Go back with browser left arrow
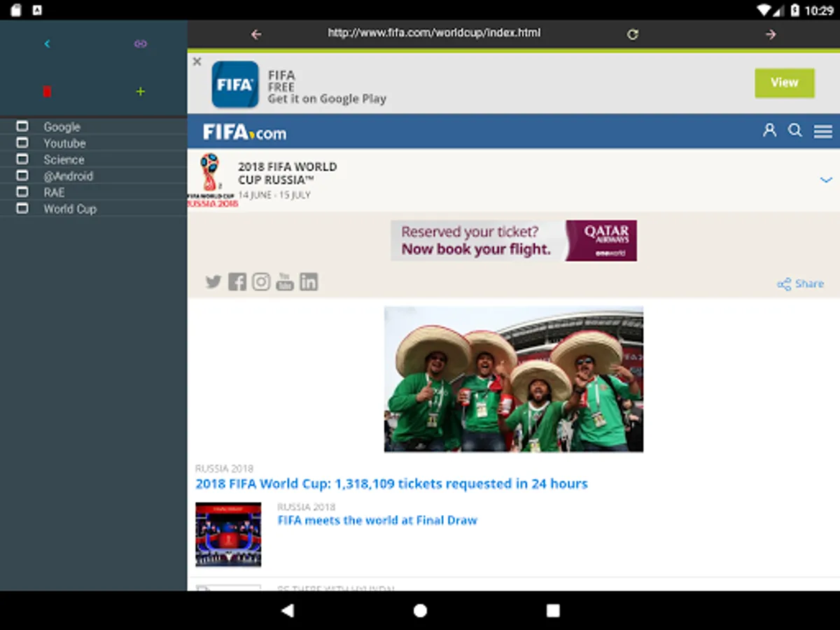Image resolution: width=840 pixels, height=630 pixels. pyautogui.click(x=256, y=34)
